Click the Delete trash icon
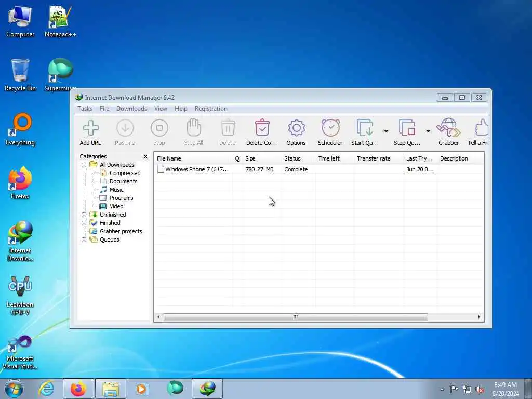This screenshot has width=532, height=399. point(228,128)
